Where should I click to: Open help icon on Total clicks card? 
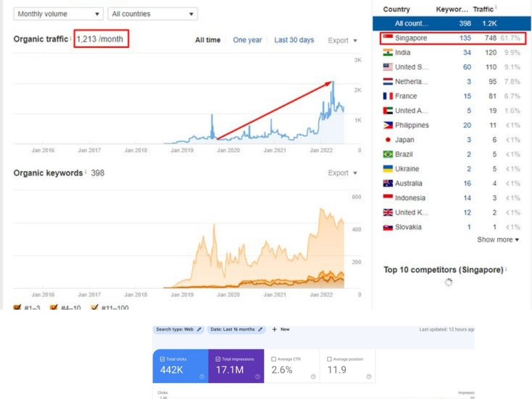(x=202, y=377)
